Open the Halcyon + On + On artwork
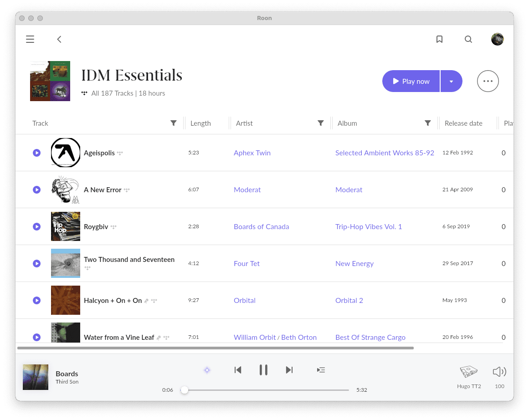 coord(66,300)
